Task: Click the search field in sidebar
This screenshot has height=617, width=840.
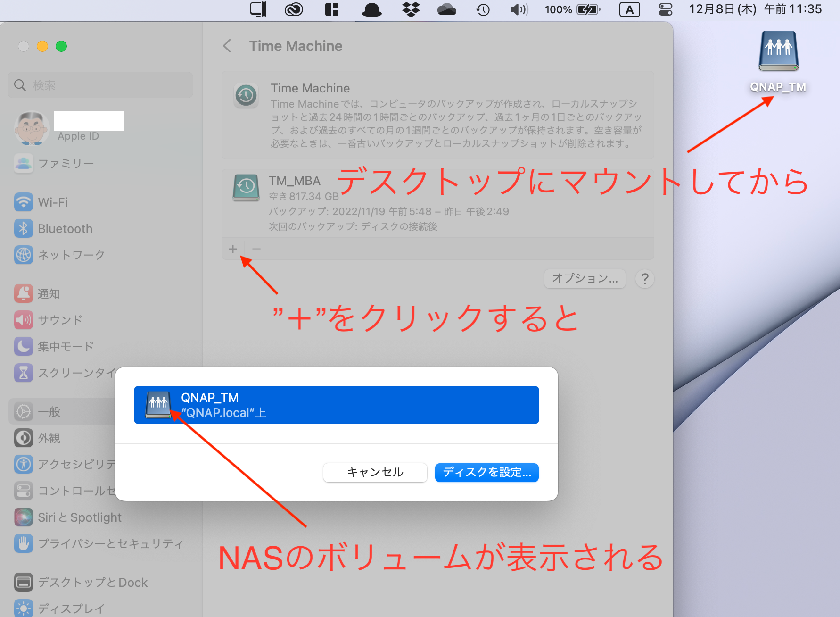Action: 100,85
